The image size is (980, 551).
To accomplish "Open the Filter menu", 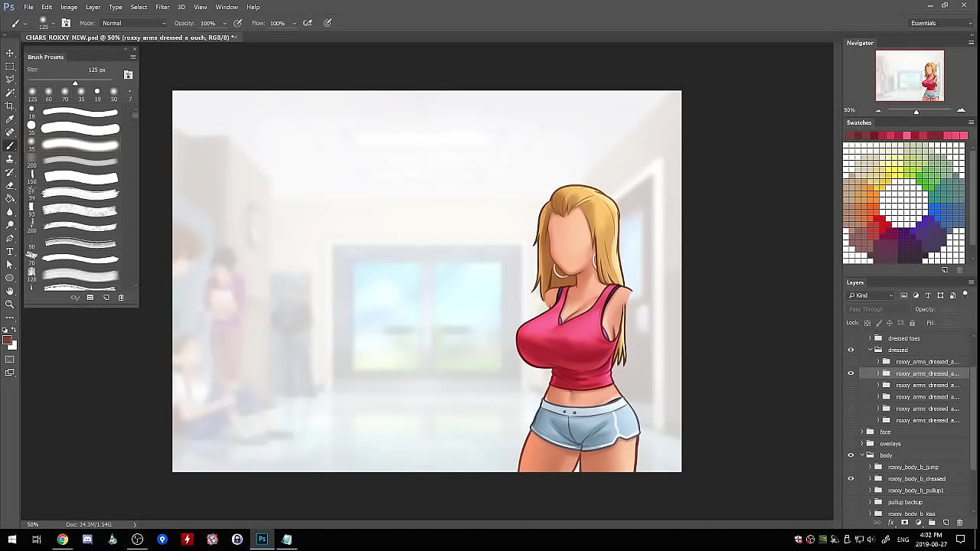I will [162, 7].
